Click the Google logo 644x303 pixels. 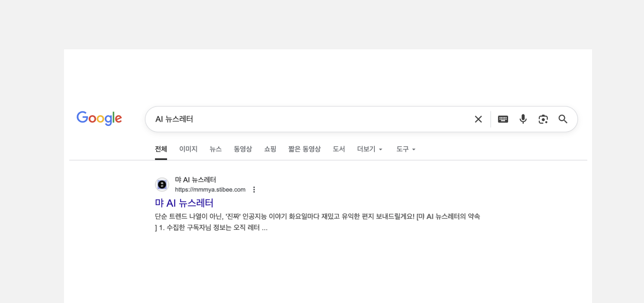pos(99,119)
